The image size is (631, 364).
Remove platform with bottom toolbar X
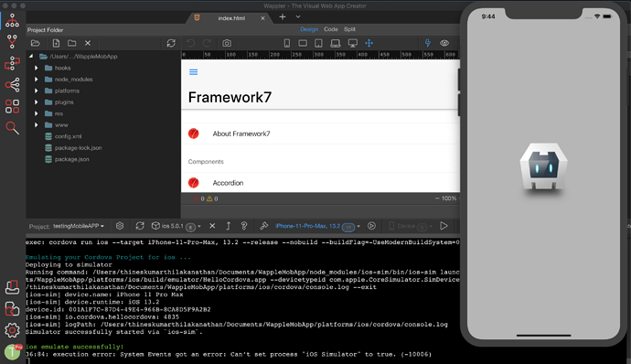point(212,226)
